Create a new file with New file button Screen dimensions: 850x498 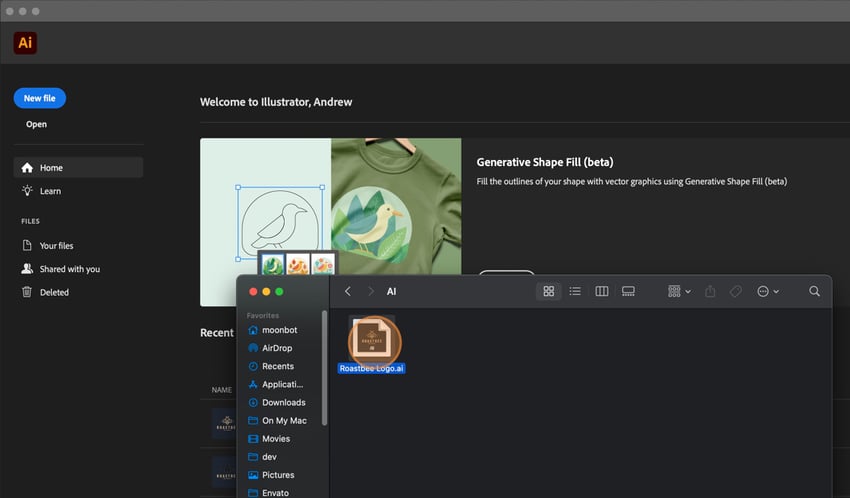tap(40, 98)
